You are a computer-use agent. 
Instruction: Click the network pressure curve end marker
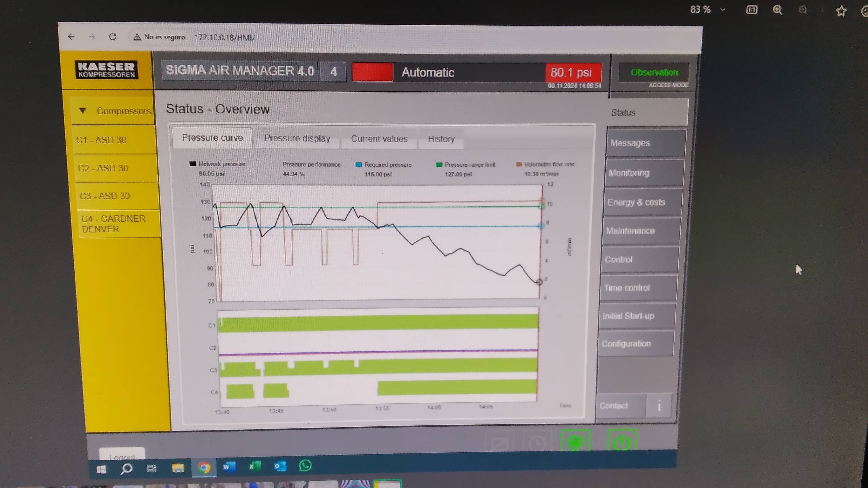[x=539, y=282]
